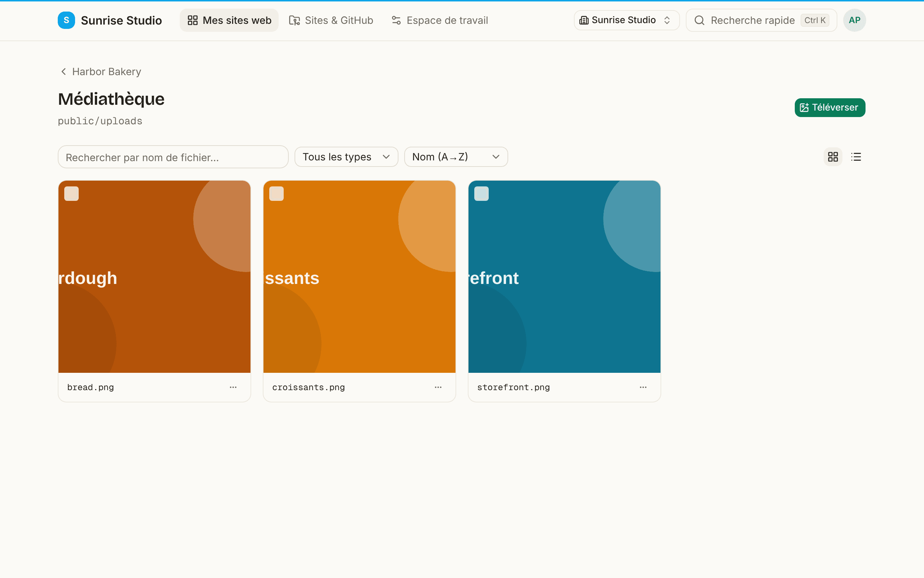
Task: Open the bread.png thumbnail preview
Action: 154,276
